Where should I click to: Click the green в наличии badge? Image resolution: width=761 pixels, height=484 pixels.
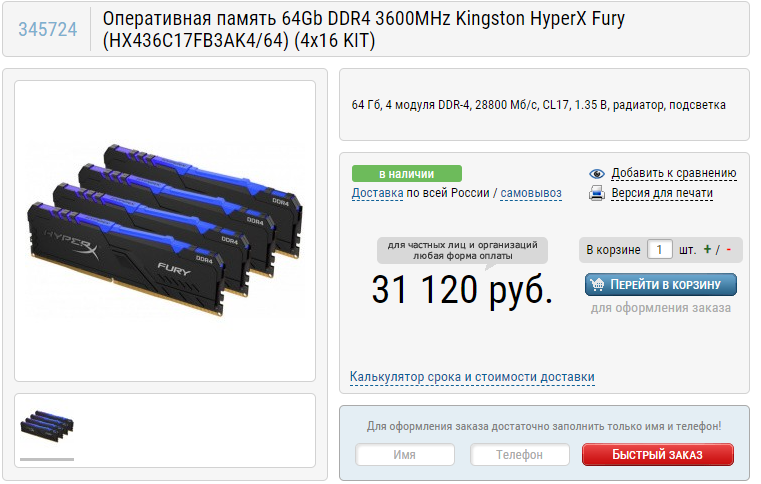point(407,174)
